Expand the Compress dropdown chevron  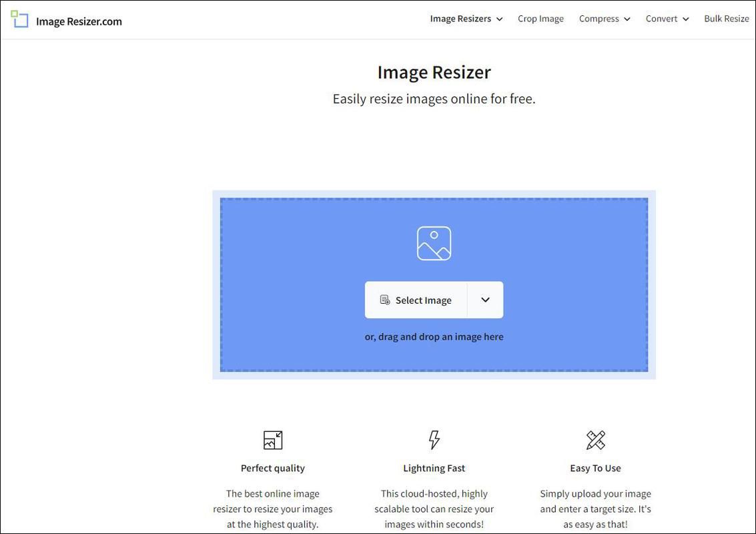pyautogui.click(x=627, y=19)
